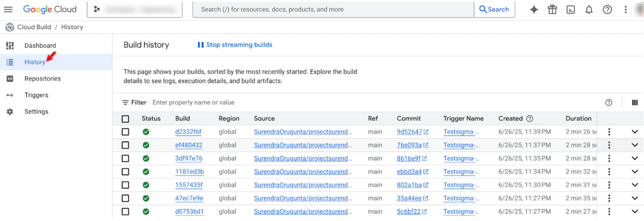Viewport: 644px width, 221px height.
Task: Click the Repositories code icon
Action: pyautogui.click(x=10, y=79)
